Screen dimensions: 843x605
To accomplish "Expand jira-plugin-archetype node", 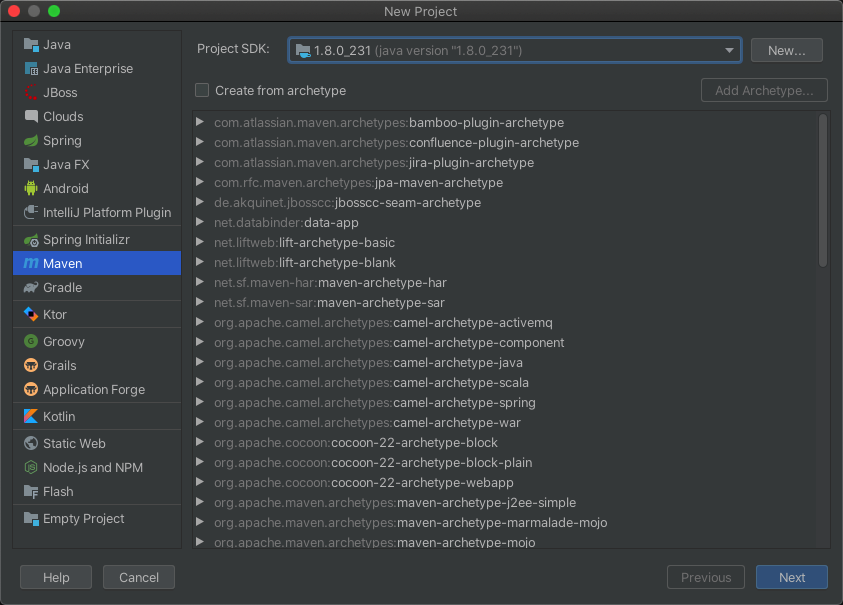I will 200,162.
